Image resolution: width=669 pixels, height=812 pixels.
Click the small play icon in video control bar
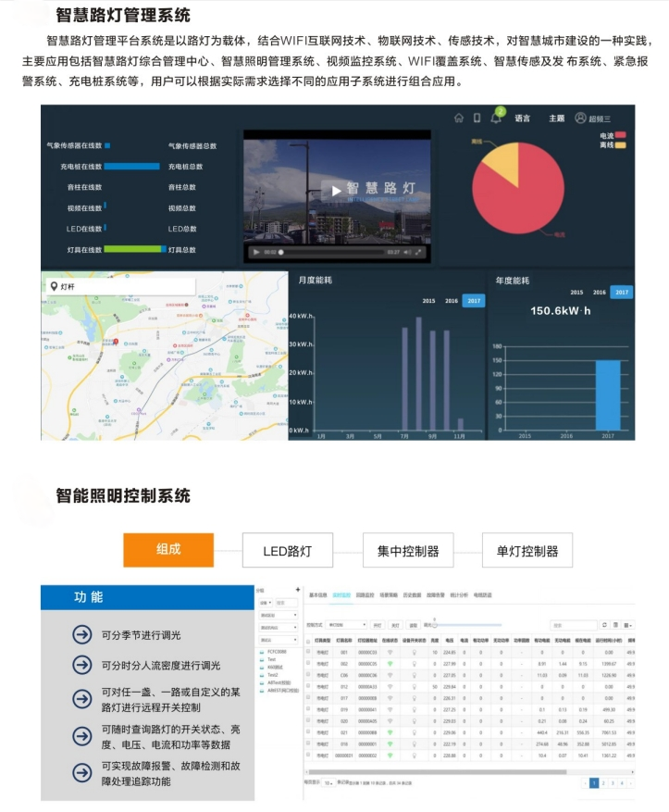pyautogui.click(x=255, y=252)
